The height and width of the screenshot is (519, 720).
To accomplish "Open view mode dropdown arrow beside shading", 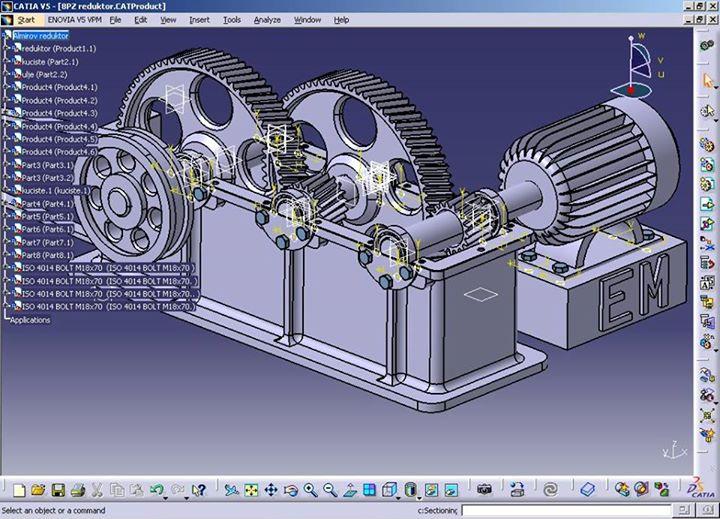I will click(x=419, y=498).
